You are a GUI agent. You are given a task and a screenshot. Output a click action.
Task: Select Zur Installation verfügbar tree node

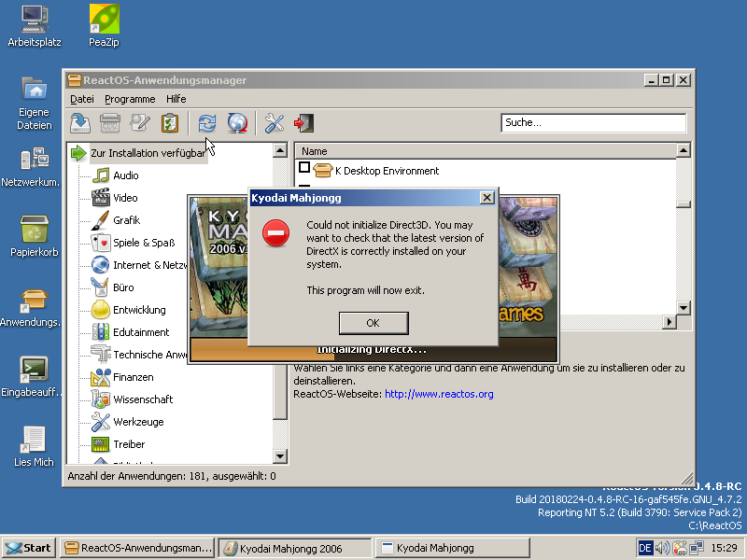coord(148,153)
